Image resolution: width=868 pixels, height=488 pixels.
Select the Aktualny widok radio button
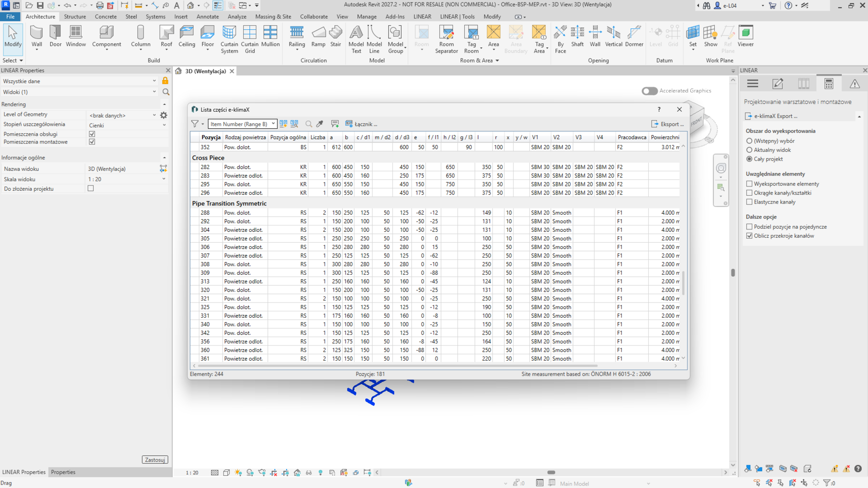[749, 150]
